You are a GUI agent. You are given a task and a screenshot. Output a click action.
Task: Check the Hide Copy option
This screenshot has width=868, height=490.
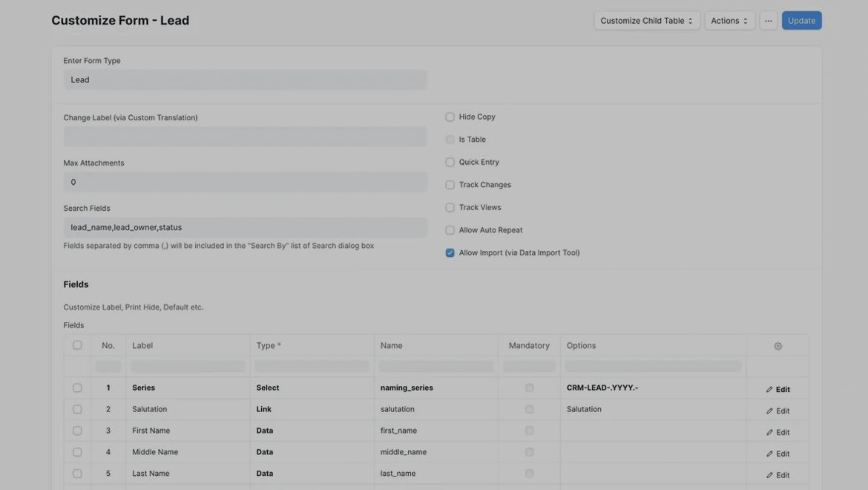click(450, 117)
